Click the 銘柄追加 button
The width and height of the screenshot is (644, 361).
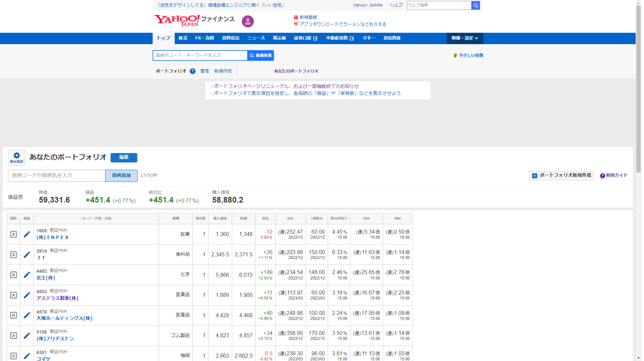[121, 175]
